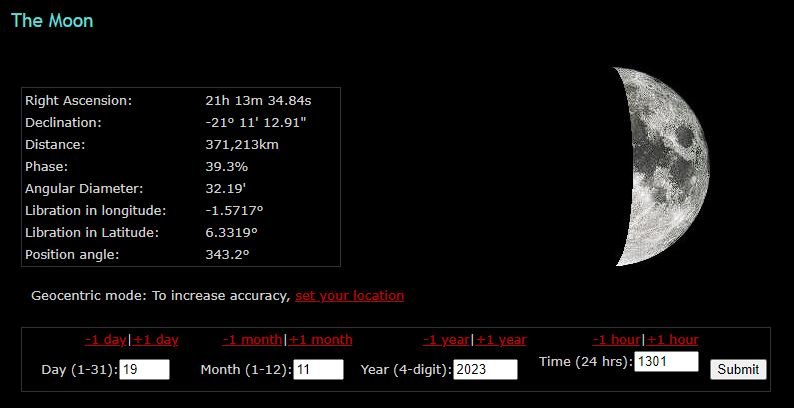Click the Right Ascension value 21h 13m 34.84s
Screen dimensions: 794x408
point(258,101)
